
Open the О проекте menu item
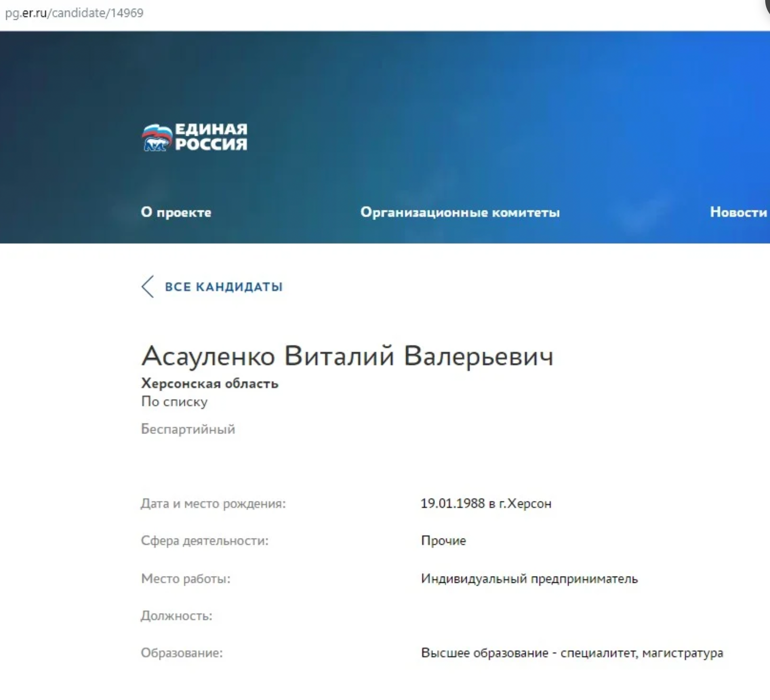coord(176,212)
